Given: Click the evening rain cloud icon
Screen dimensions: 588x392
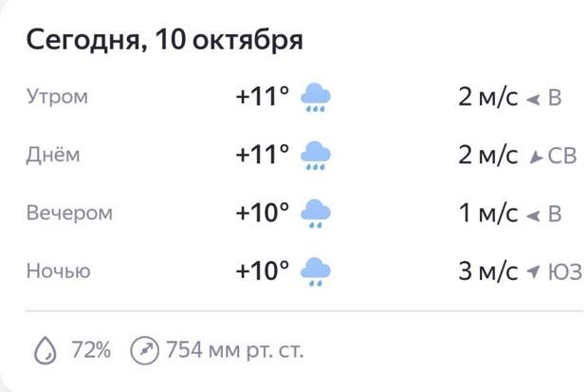Looking at the screenshot, I should (315, 214).
